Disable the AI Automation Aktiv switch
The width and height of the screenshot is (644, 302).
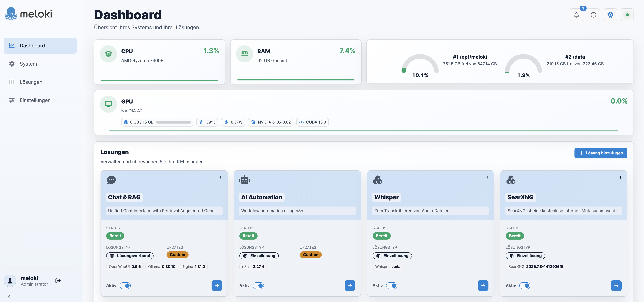coord(258,285)
